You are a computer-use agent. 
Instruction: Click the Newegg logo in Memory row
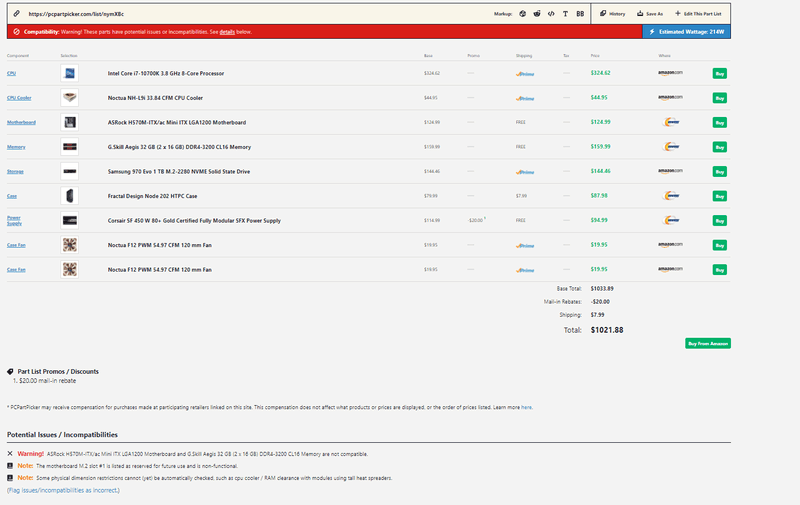pos(671,146)
